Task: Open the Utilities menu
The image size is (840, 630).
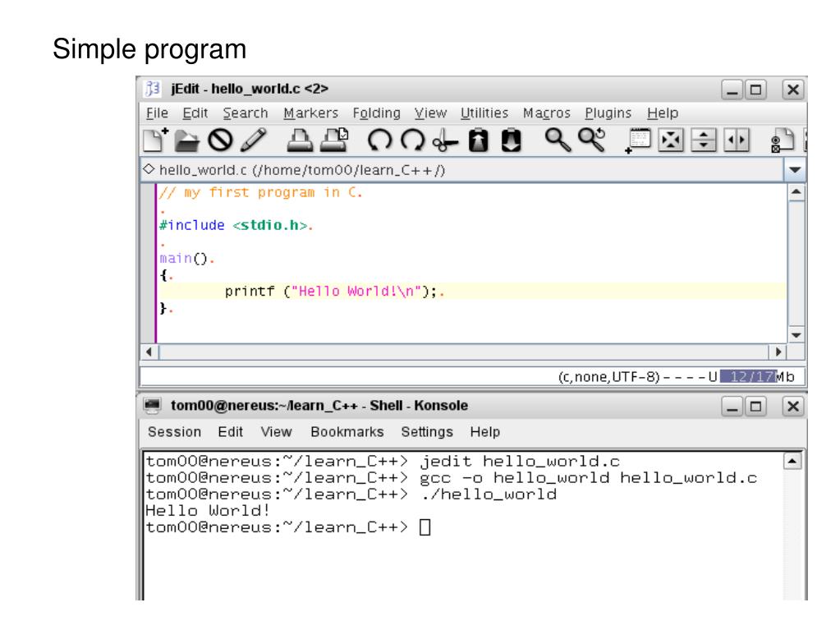Action: pos(484,113)
